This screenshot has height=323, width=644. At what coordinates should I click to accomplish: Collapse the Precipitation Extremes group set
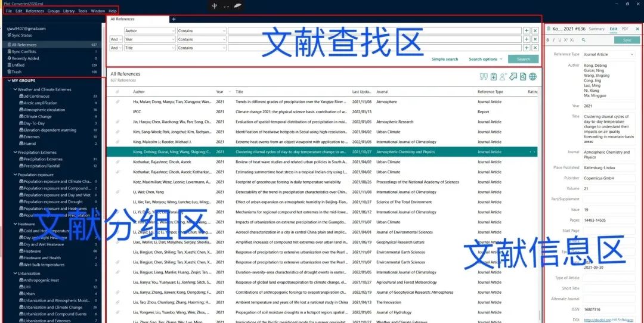(15, 153)
